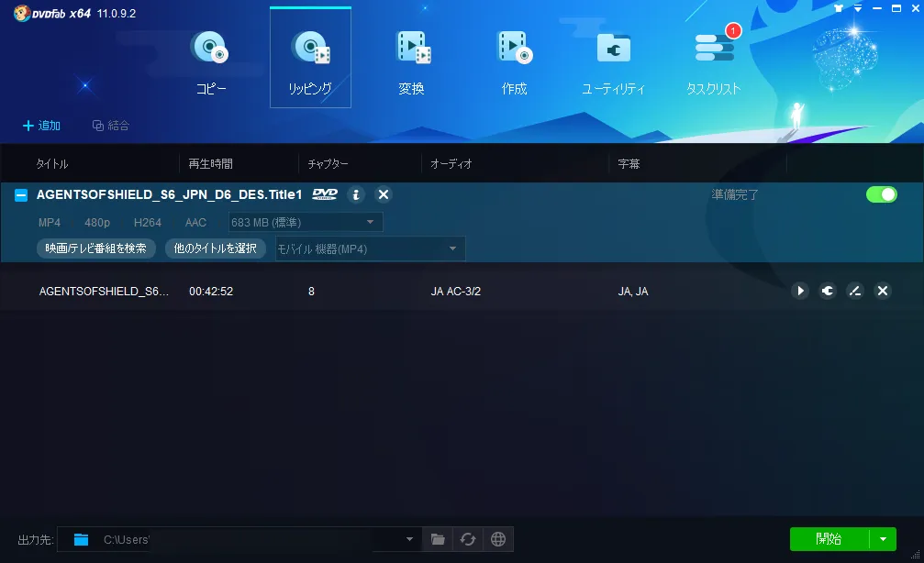Click the DVDFab logo icon
This screenshot has width=924, height=563.
coord(22,13)
